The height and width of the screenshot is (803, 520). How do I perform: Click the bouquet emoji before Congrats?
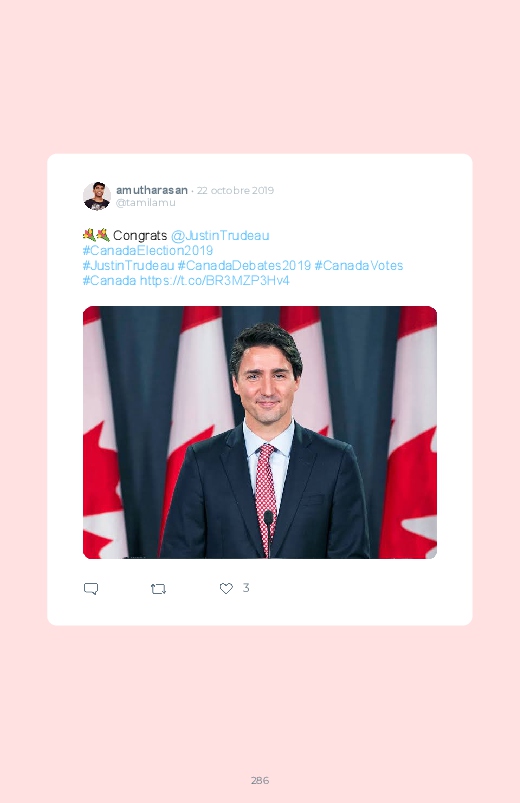(96, 235)
